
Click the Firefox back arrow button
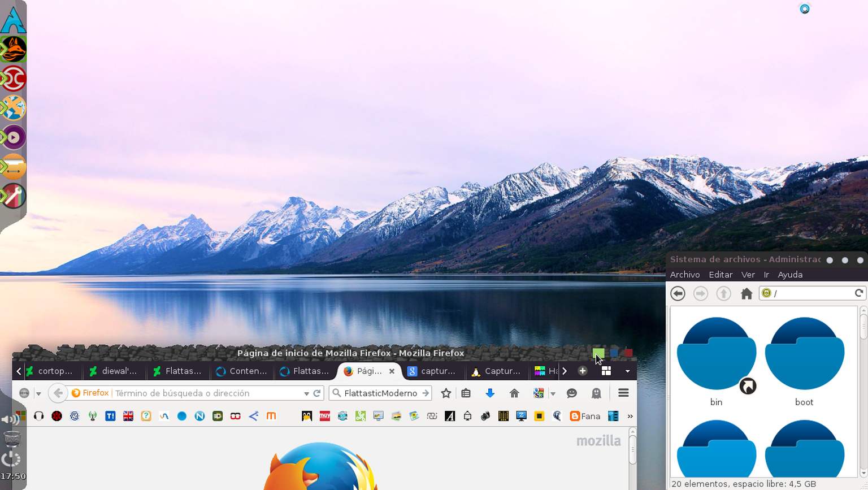point(58,393)
